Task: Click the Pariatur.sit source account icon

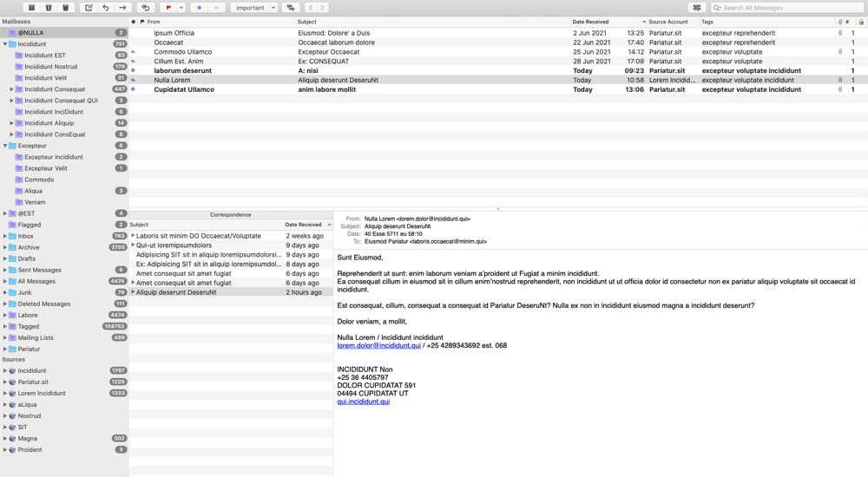Action: click(12, 382)
